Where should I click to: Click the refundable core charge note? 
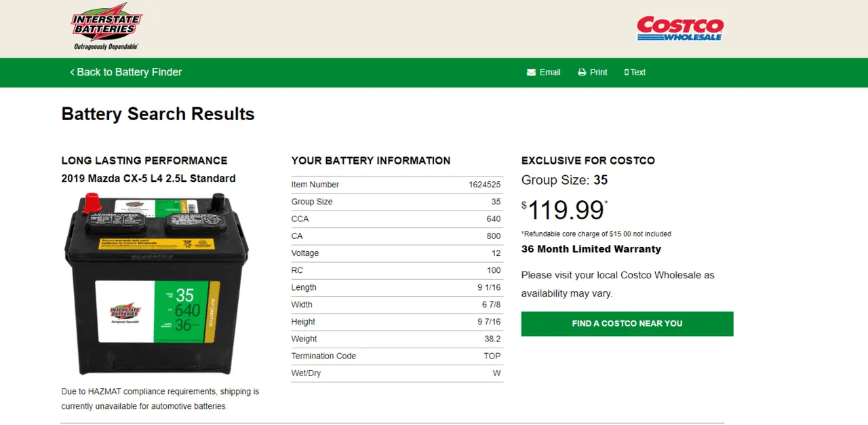tap(596, 234)
